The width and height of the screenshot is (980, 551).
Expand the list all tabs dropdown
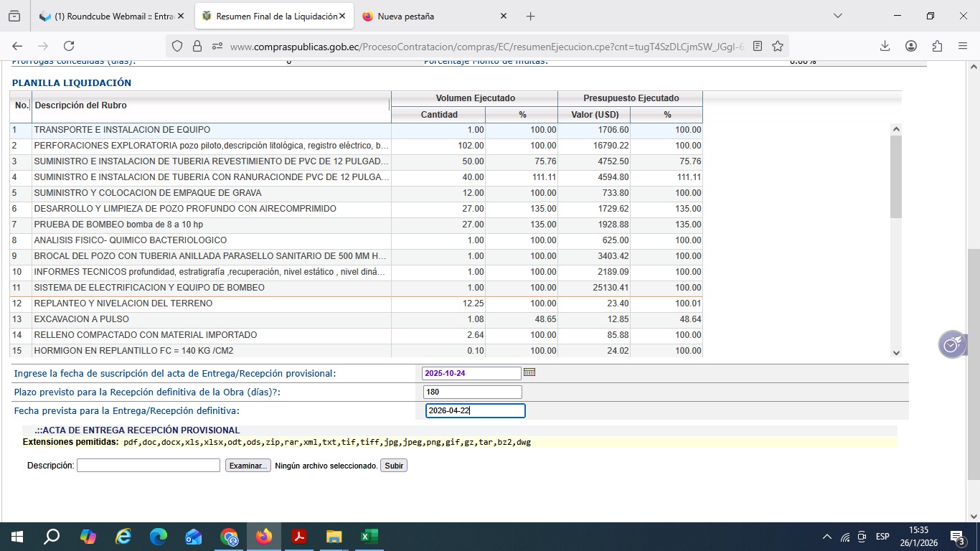pos(837,16)
